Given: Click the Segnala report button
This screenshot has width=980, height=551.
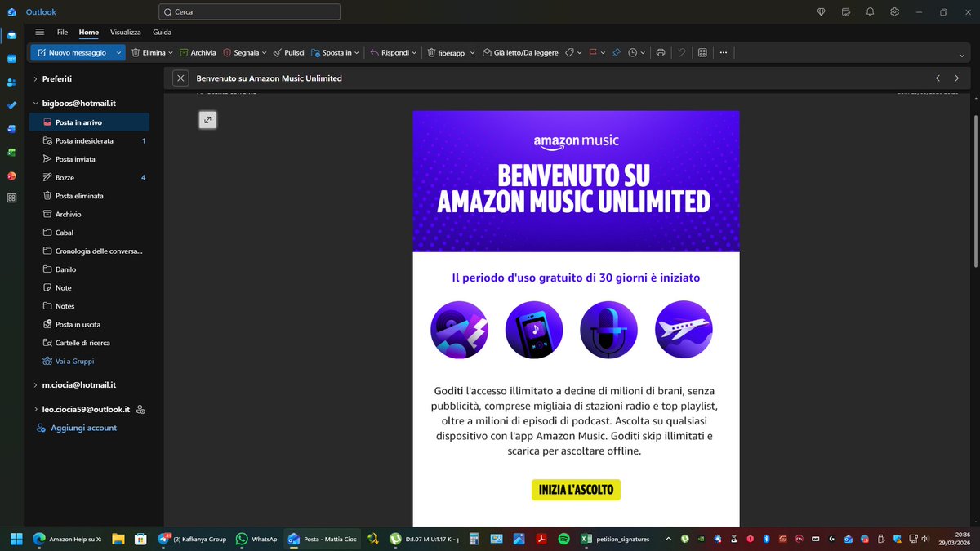Looking at the screenshot, I should (x=240, y=52).
